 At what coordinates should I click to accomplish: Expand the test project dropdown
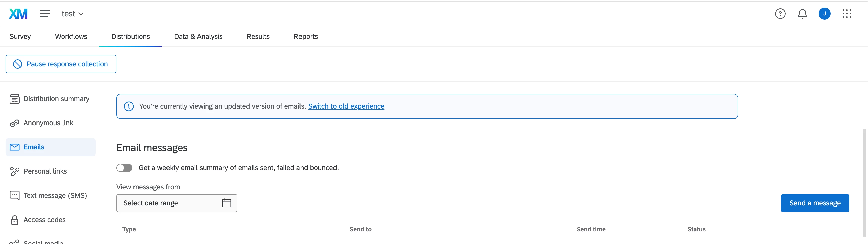(x=73, y=13)
